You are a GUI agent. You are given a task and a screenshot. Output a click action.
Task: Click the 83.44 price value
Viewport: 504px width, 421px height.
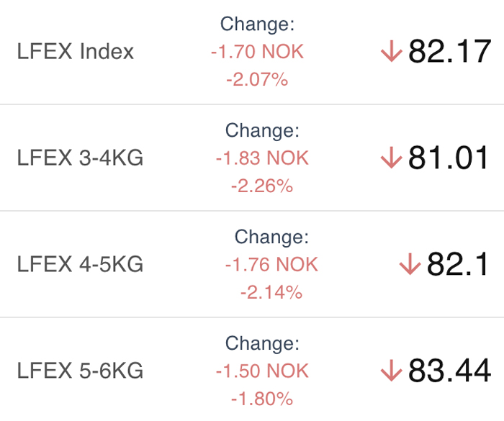(450, 370)
